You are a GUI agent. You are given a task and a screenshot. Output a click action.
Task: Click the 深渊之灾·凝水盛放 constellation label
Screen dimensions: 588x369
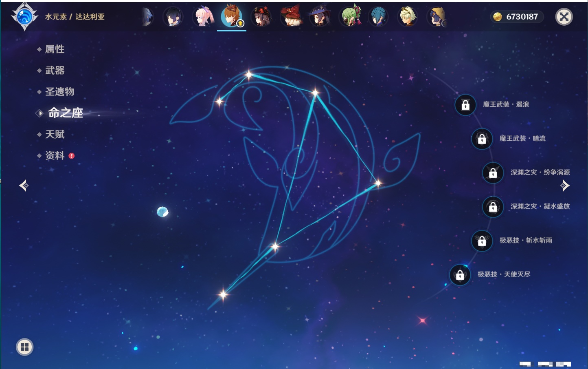click(x=540, y=206)
